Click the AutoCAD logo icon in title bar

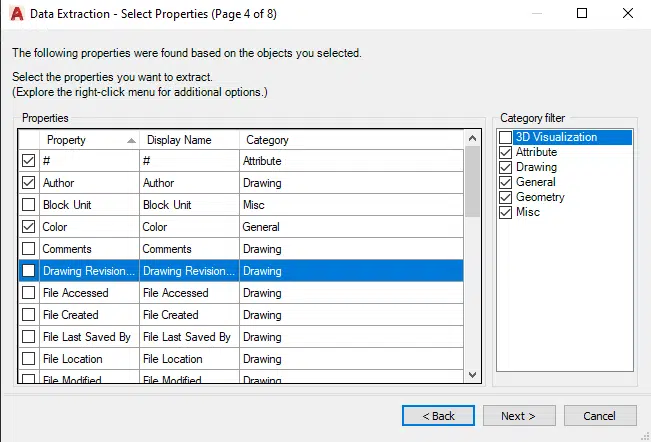[x=17, y=14]
